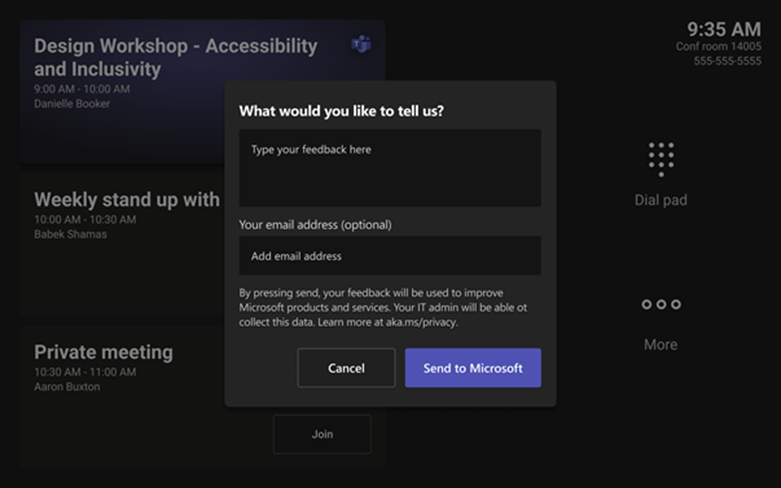Click the privacy notice paragraph
This screenshot has height=488, width=781.
click(383, 307)
